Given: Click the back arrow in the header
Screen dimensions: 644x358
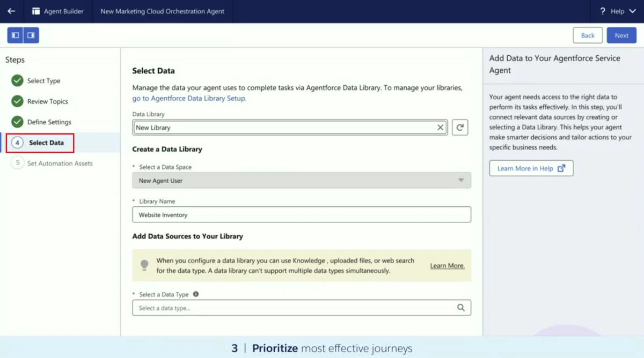Looking at the screenshot, I should pyautogui.click(x=11, y=11).
